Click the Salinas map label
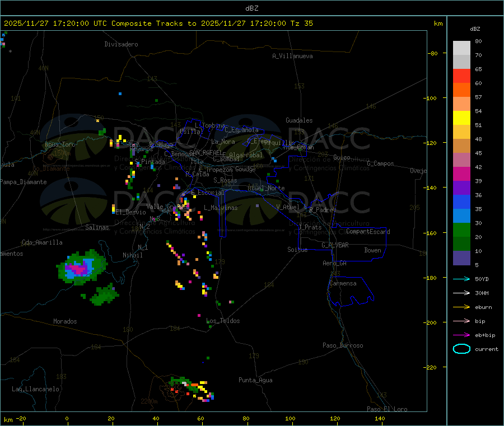Image resolution: width=504 pixels, height=426 pixels. click(x=97, y=227)
